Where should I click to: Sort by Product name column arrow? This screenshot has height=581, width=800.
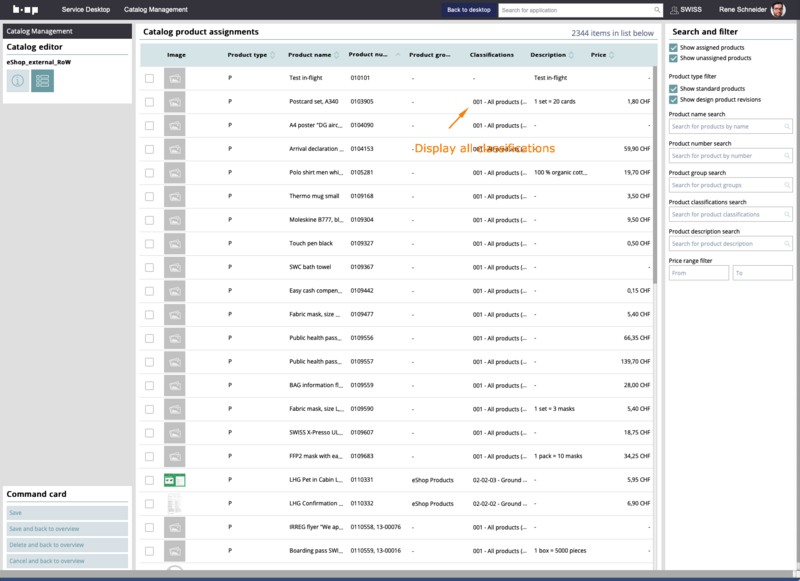pos(335,55)
